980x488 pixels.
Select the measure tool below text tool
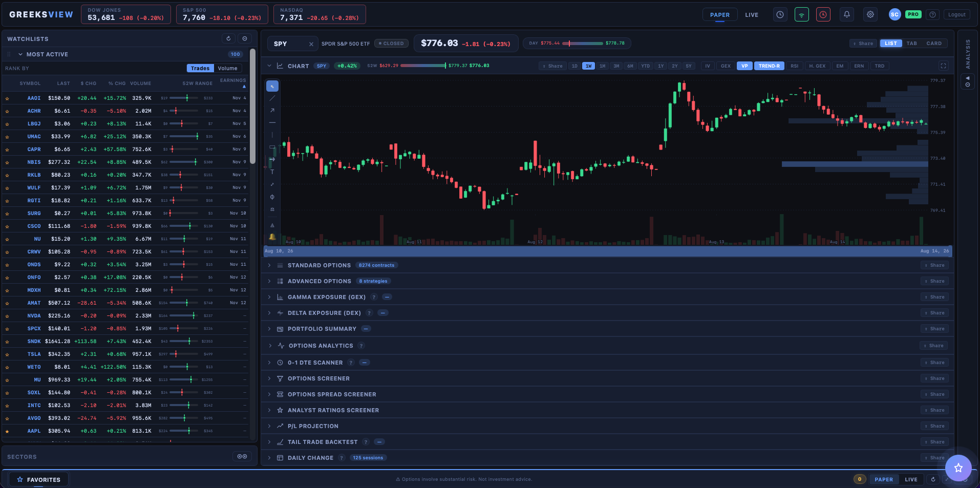[x=272, y=184]
